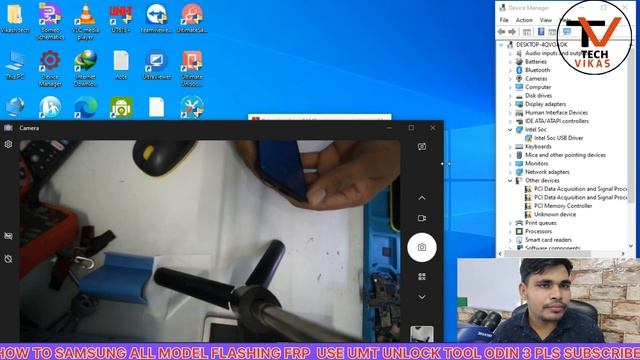640x360 pixels.
Task: Expand Display adapters category
Action: coord(510,104)
